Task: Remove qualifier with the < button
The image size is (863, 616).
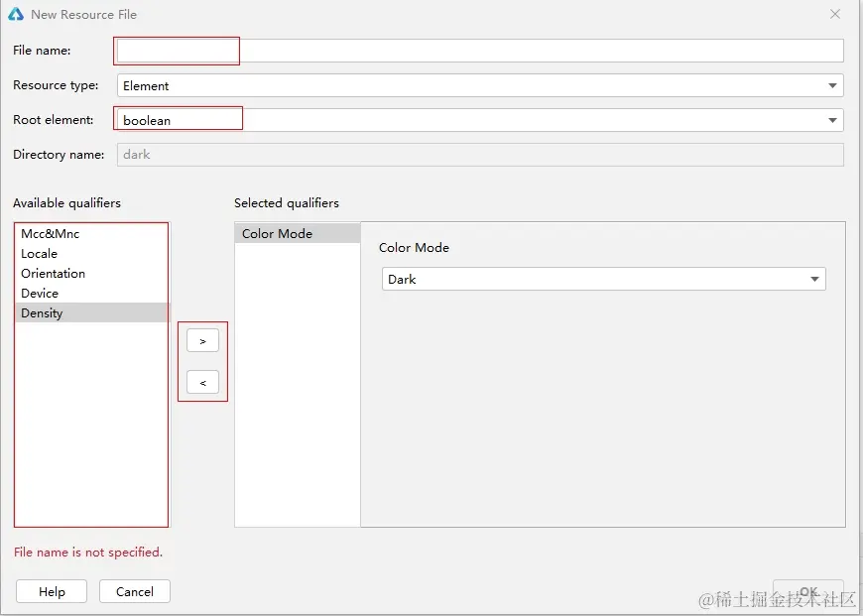Action: 202,382
